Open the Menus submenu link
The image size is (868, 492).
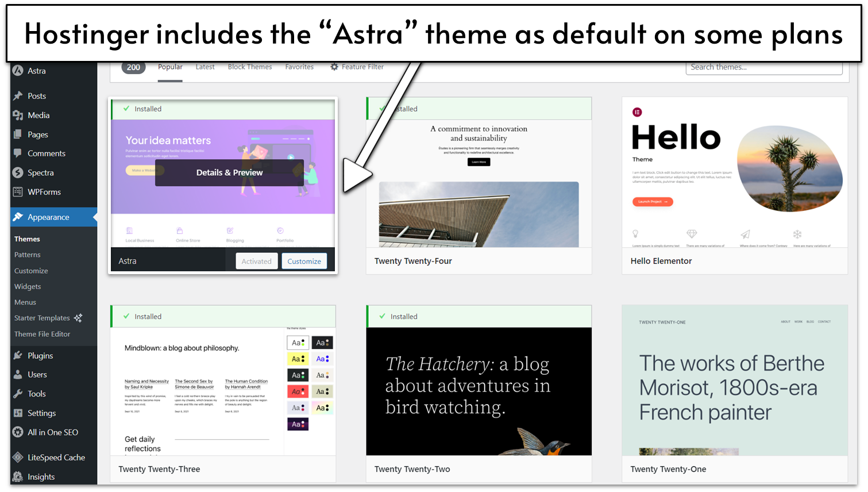[x=25, y=302]
